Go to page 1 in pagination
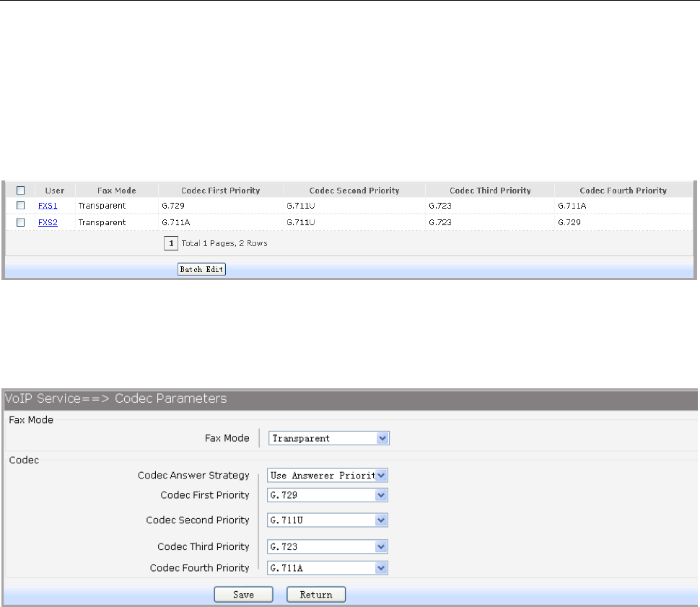Screen dimensions: 700x607 coord(171,243)
